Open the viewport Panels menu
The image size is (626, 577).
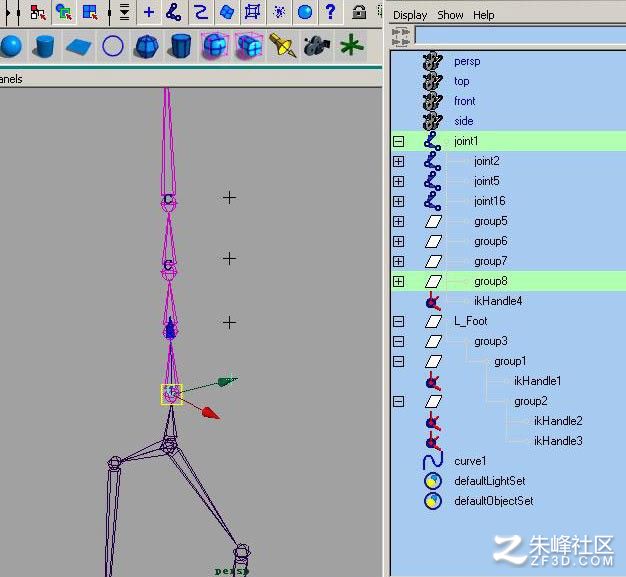(11, 79)
